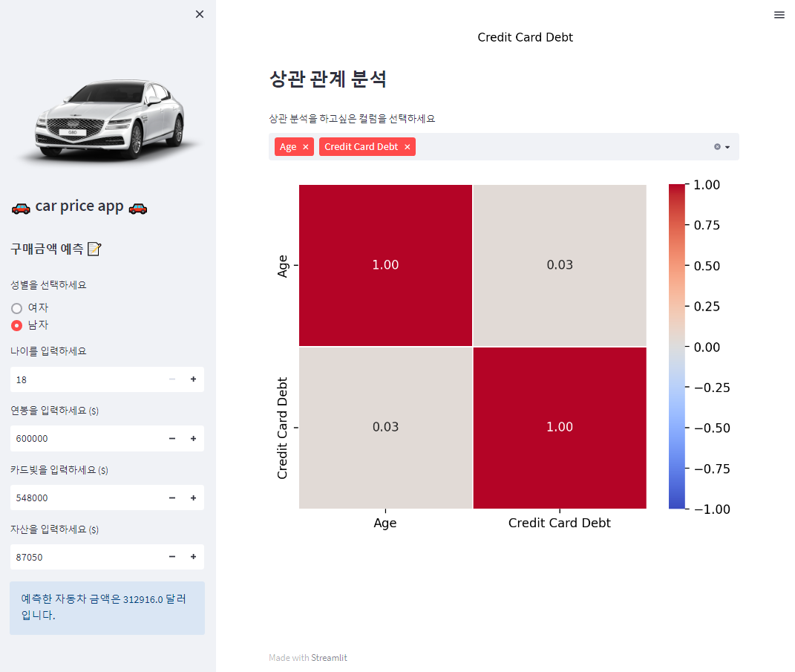Decrease 카드빚 with the minus stepper

(x=171, y=498)
